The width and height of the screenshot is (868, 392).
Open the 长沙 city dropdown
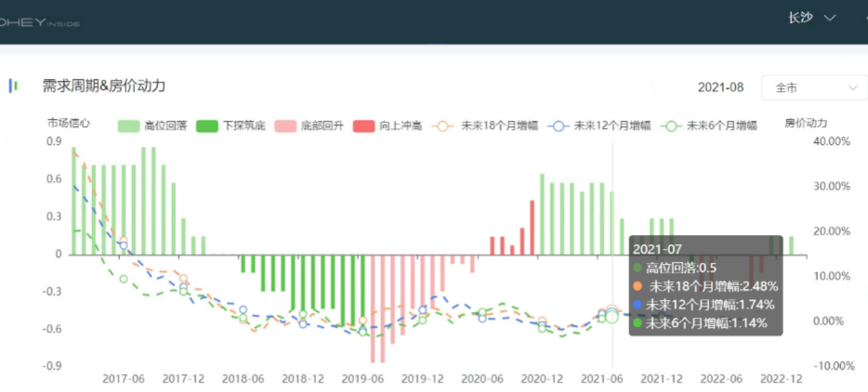[x=811, y=18]
